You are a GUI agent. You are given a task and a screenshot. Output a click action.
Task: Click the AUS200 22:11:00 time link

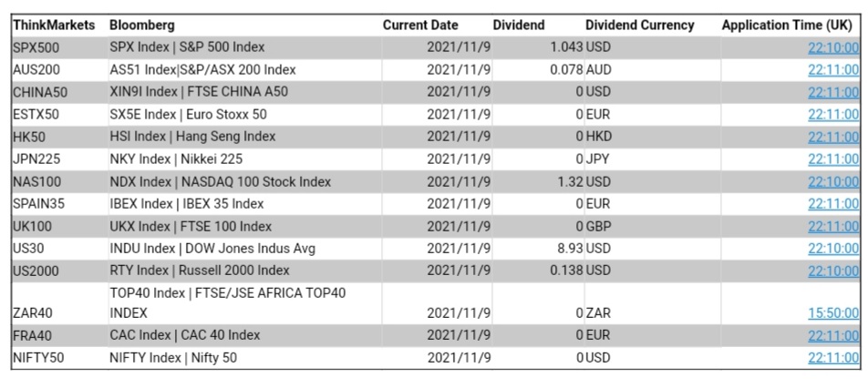(x=832, y=70)
